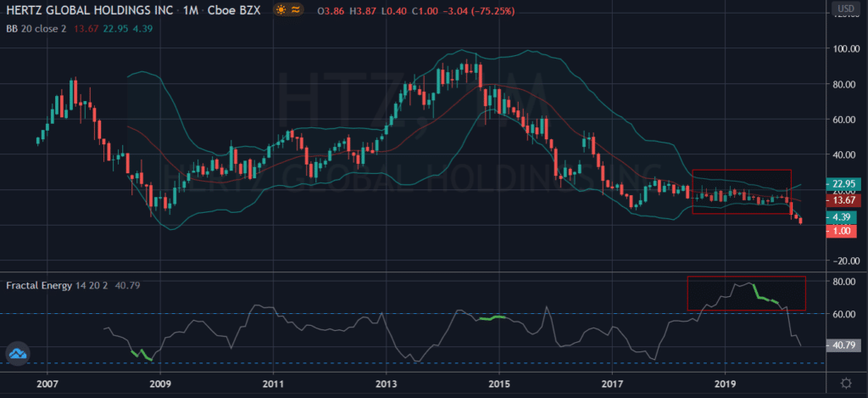
Task: Click the blue TradingView cloud logo
Action: 17,352
